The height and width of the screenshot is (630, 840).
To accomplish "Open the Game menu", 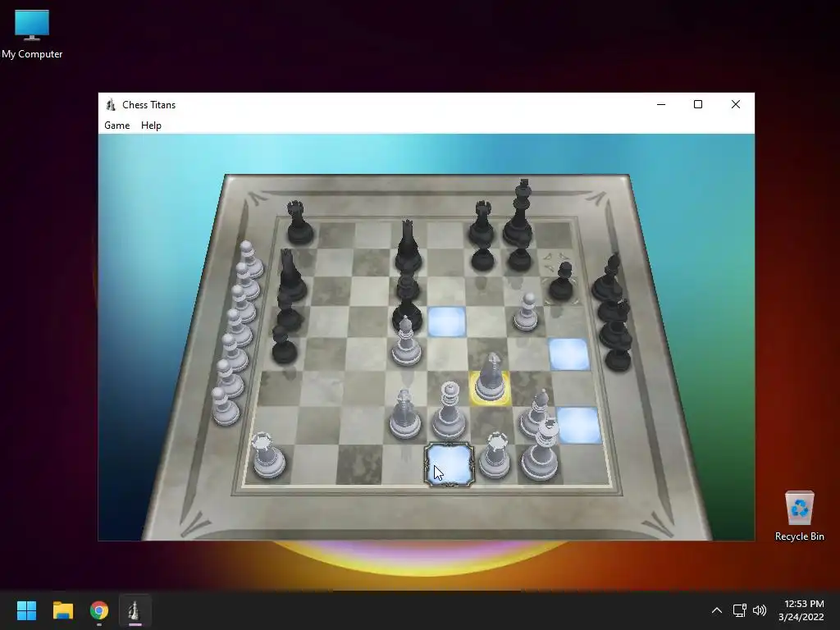I will click(116, 126).
